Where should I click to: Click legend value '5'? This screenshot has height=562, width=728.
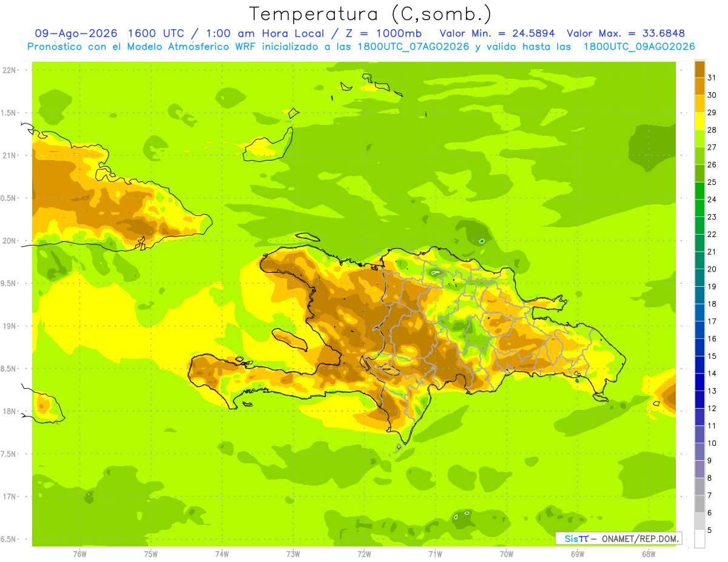(710, 530)
